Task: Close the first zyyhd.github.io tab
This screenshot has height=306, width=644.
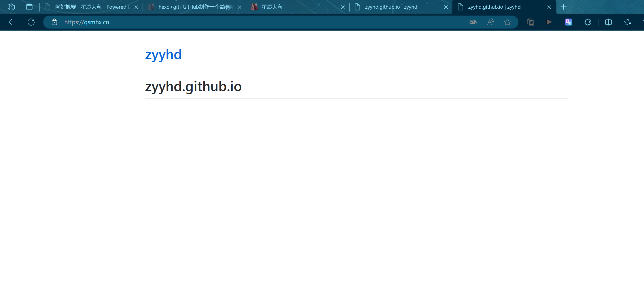Action: click(446, 7)
